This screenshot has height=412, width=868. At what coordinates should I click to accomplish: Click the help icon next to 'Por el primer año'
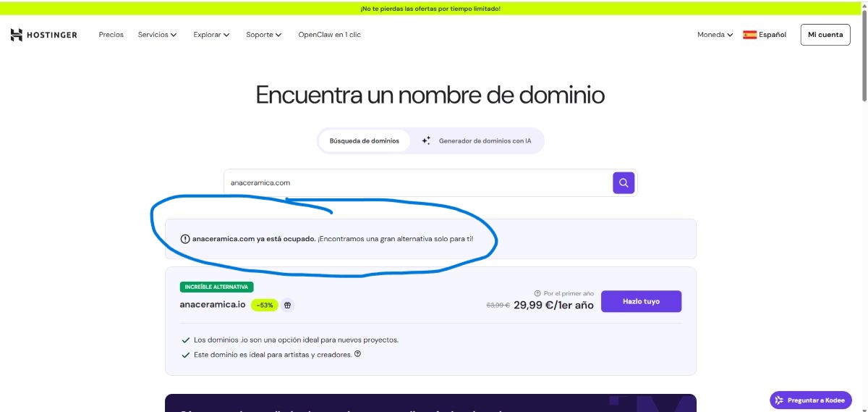537,293
